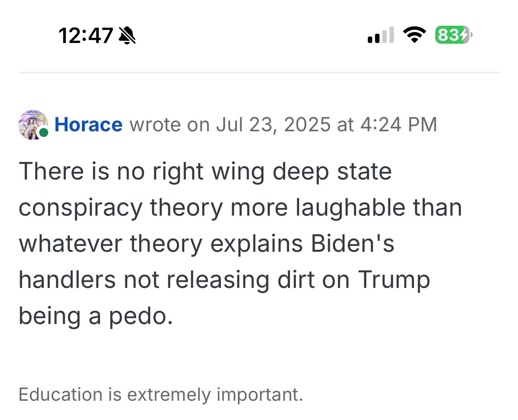Tap Horace's elephant avatar picture
This screenshot has height=420, width=518.
click(x=32, y=124)
